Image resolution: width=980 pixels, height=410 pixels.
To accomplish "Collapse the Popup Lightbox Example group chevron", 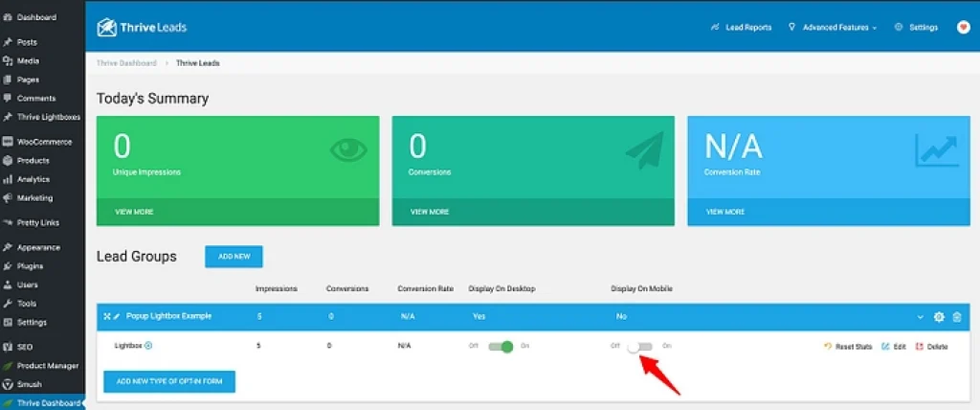I will click(921, 317).
